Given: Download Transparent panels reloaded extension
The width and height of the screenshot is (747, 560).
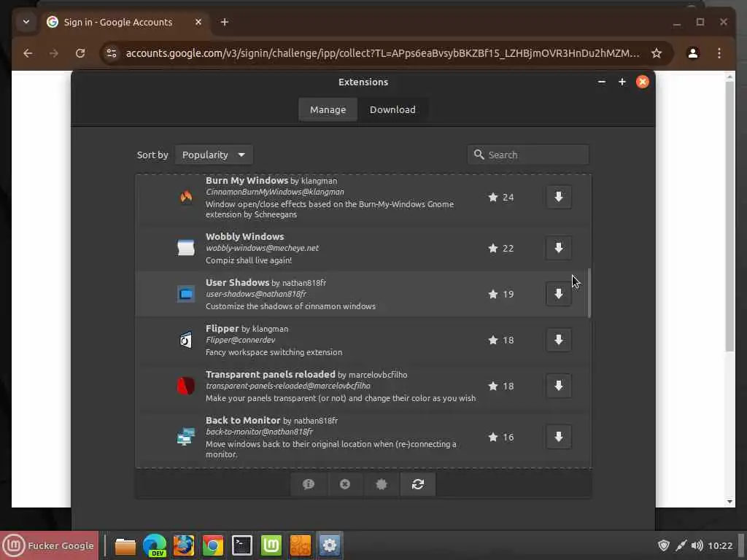Looking at the screenshot, I should click(x=558, y=386).
